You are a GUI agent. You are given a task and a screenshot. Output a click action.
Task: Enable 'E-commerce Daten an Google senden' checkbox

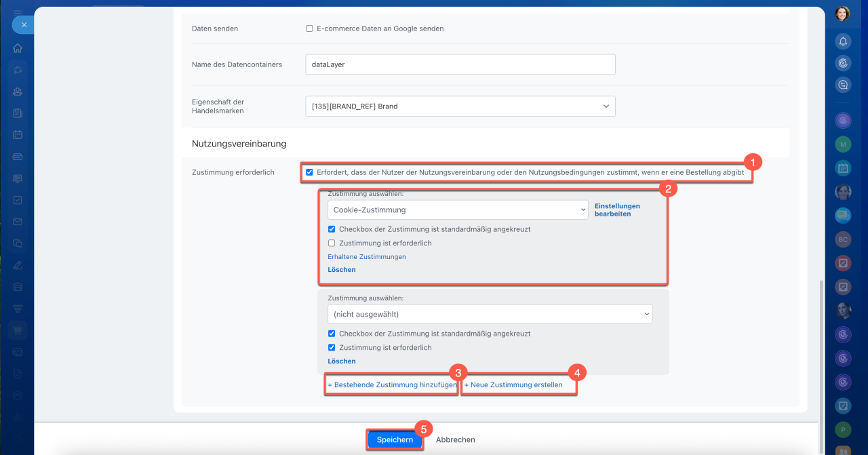coord(309,28)
